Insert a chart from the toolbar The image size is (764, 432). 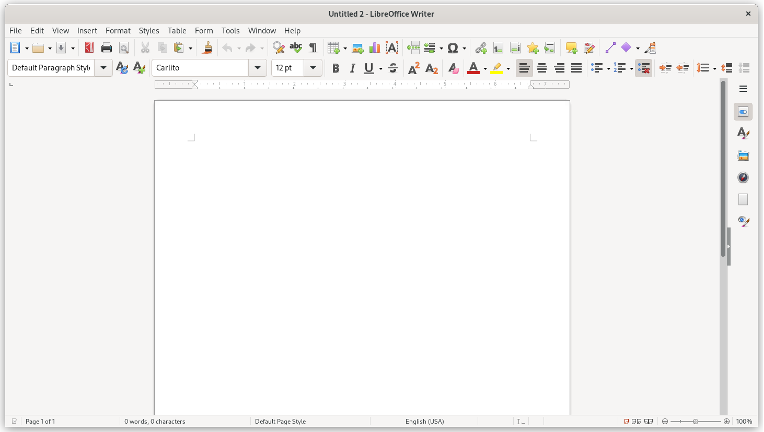pos(374,47)
